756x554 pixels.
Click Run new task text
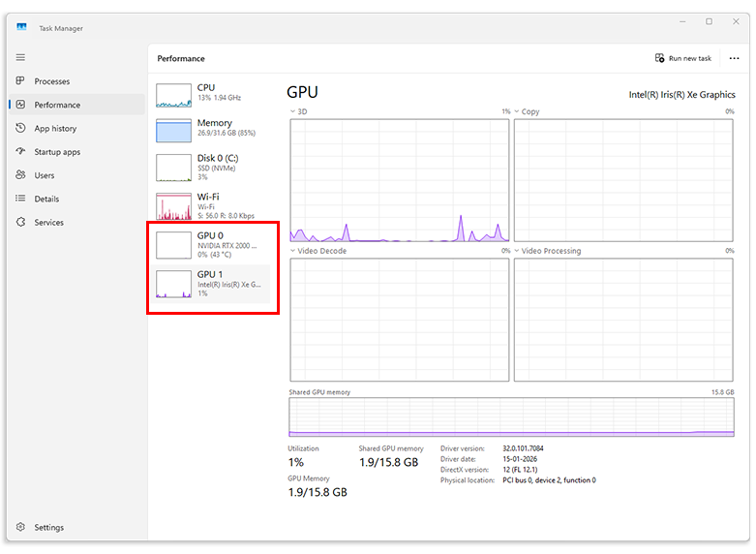[690, 58]
